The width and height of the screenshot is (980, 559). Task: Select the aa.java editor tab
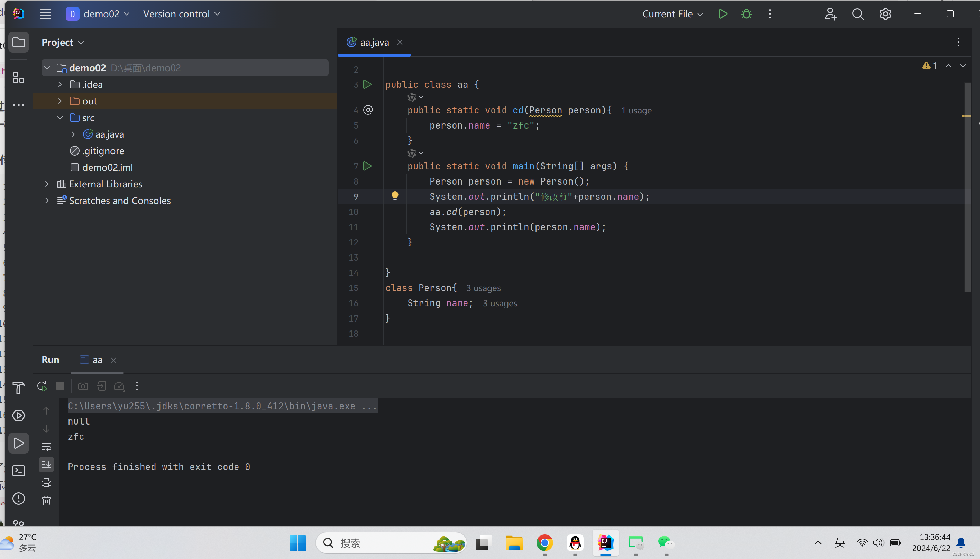(374, 42)
